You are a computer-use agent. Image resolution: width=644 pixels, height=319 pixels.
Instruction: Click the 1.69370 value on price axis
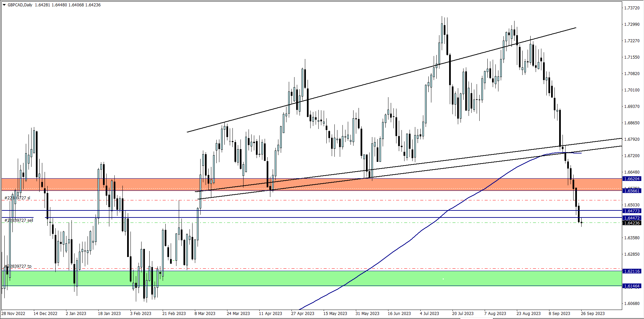pos(632,107)
